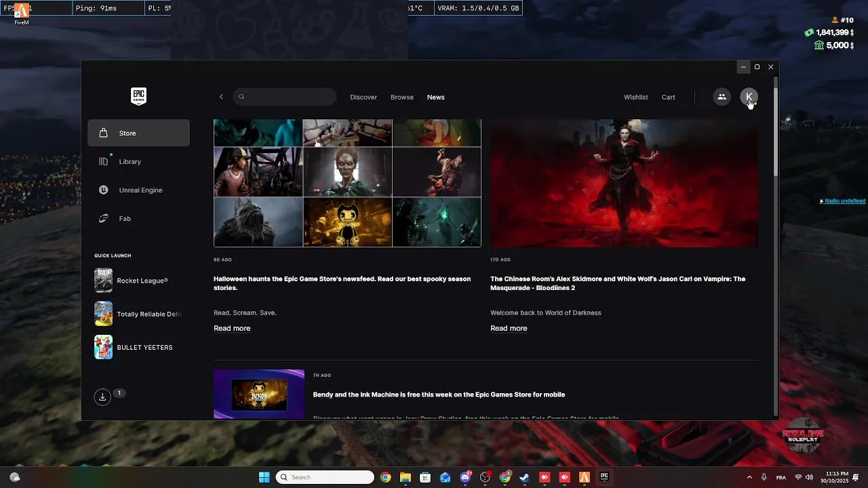This screenshot has width=868, height=488.
Task: Click The Chinese Room's Alex Skidmore headline
Action: point(618,283)
